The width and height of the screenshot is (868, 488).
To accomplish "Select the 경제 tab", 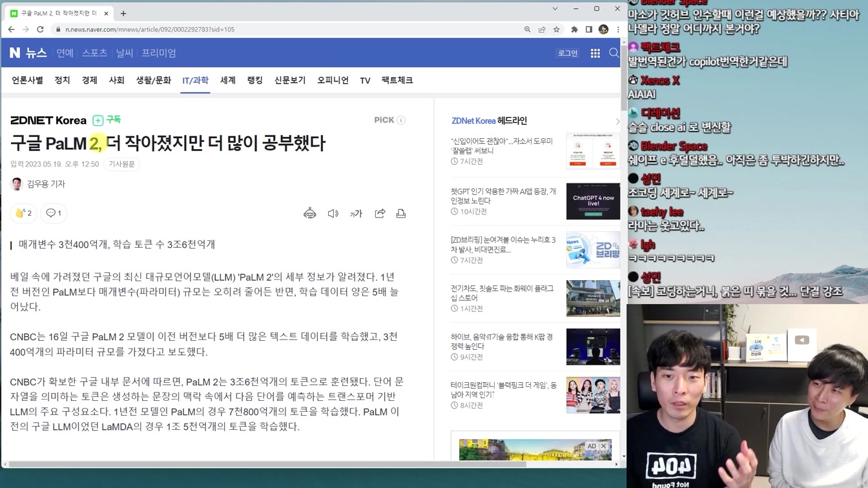I will [89, 80].
